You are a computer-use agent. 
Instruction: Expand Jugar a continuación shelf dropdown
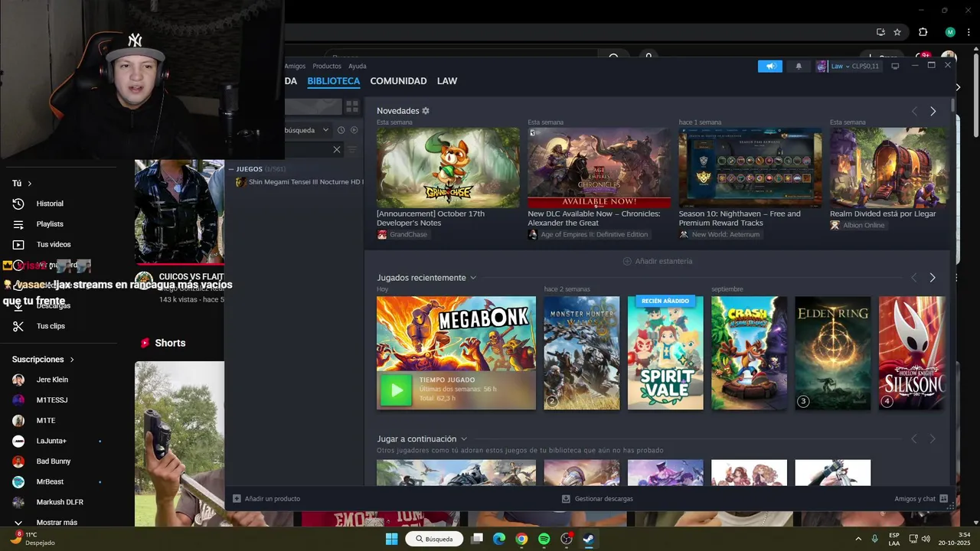tap(464, 439)
